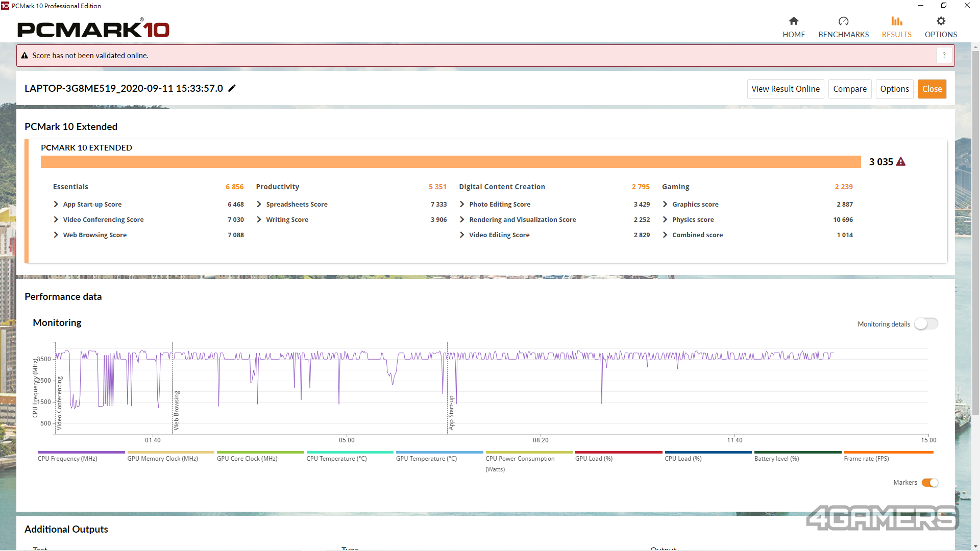The image size is (980, 551).
Task: Click the Essentials score 6 856
Action: coord(235,187)
